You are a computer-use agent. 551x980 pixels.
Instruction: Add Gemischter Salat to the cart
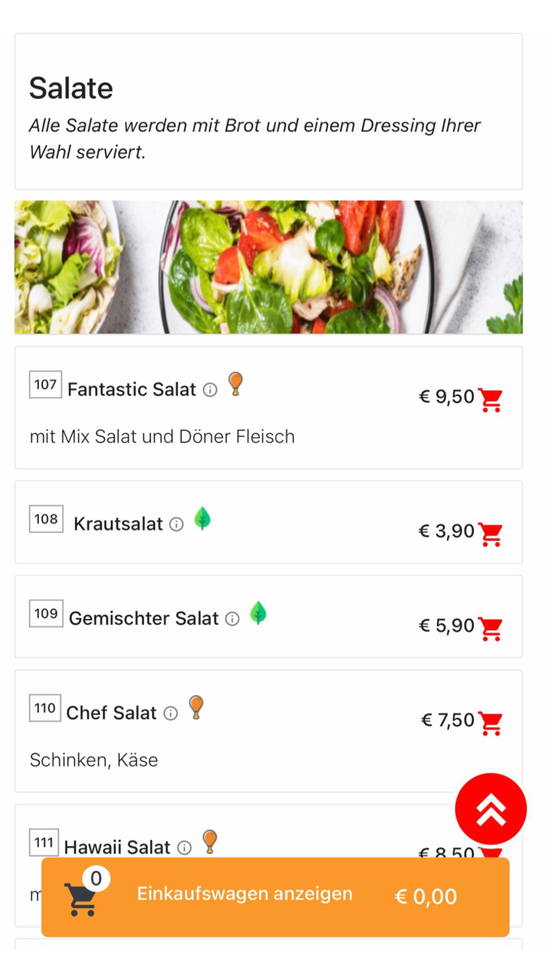click(x=490, y=629)
